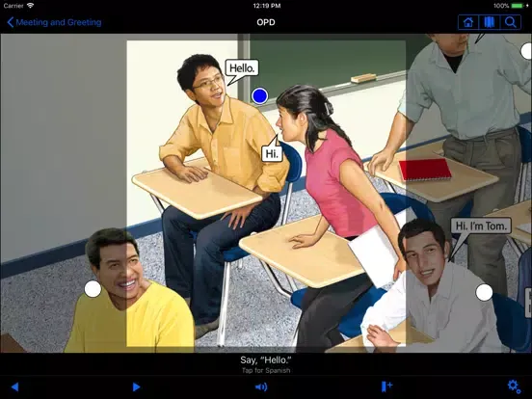Tap white hotspot beside Tom in white shirt
The width and height of the screenshot is (532, 399).
(x=484, y=292)
